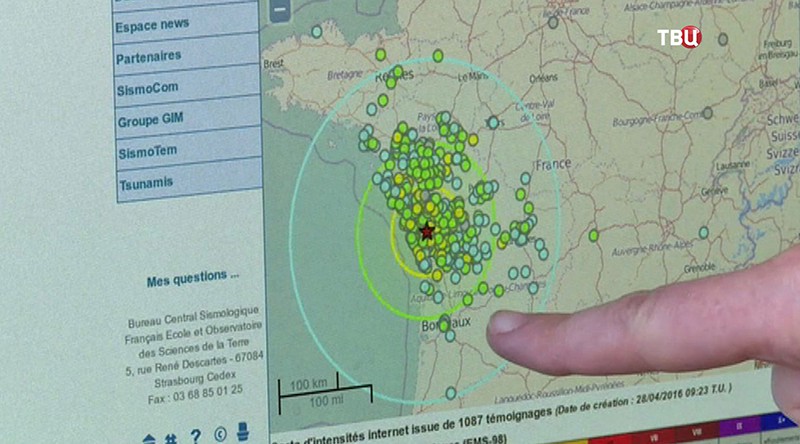Viewport: 800px width, 444px height.
Task: Click the Brest city label
Action: [x=273, y=64]
